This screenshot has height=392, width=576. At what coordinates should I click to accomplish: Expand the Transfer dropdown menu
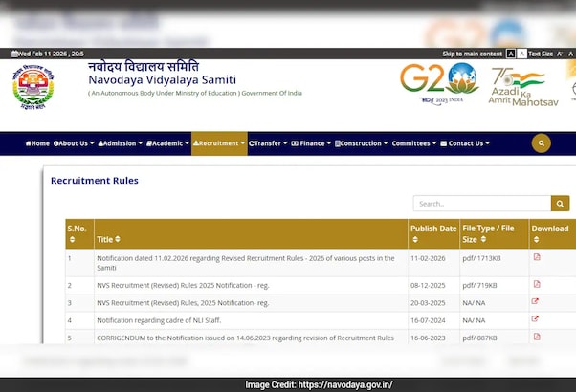click(268, 143)
